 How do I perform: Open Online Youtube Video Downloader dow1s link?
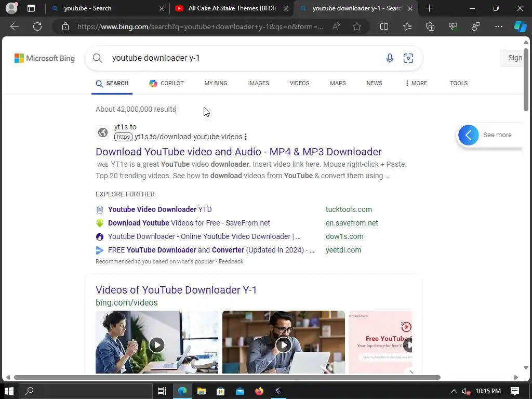pyautogui.click(x=204, y=236)
